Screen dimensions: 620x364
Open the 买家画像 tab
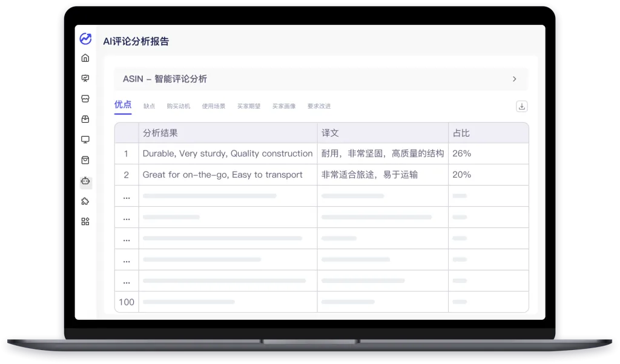pyautogui.click(x=284, y=106)
